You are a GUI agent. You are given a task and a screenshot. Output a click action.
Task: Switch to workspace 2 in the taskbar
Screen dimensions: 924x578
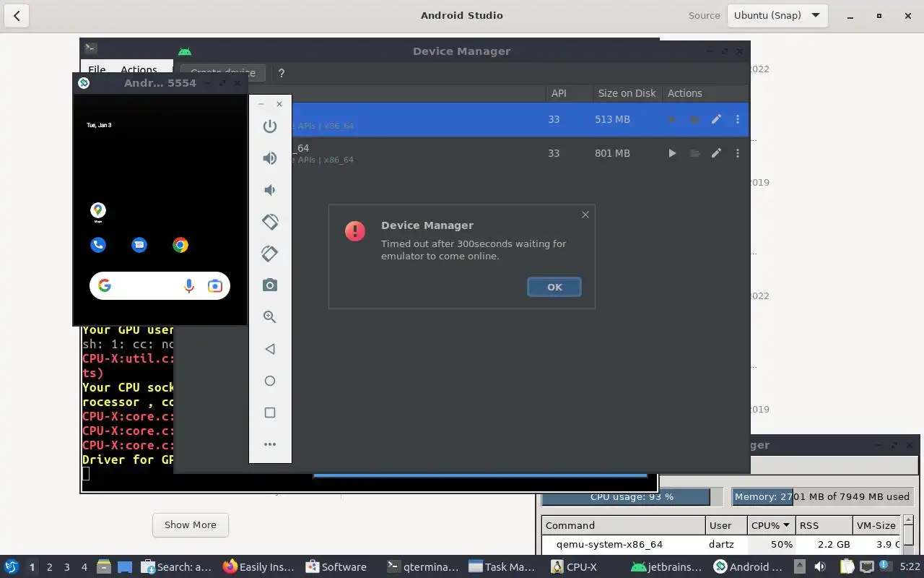pyautogui.click(x=49, y=567)
